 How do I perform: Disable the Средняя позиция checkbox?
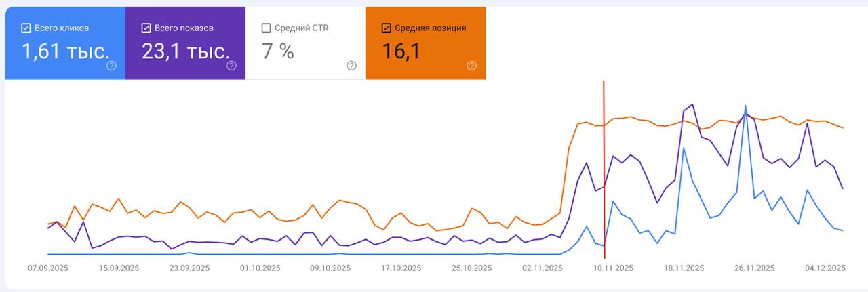pos(387,28)
